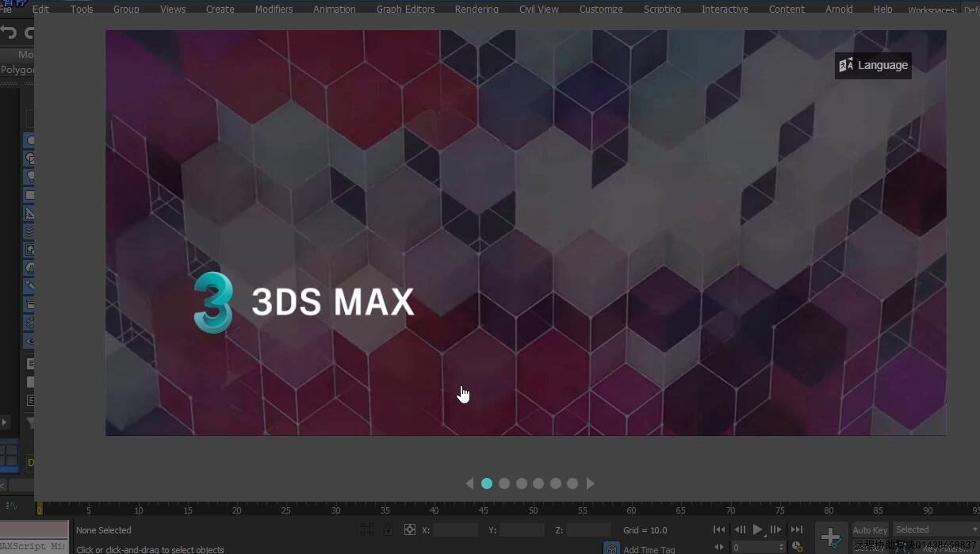The image size is (980, 554).
Task: Select the fifth slide dot
Action: 556,483
